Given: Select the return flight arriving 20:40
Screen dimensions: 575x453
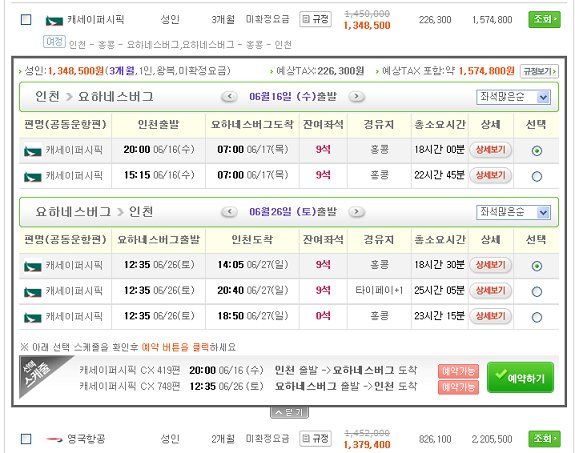Looking at the screenshot, I should point(536,292).
